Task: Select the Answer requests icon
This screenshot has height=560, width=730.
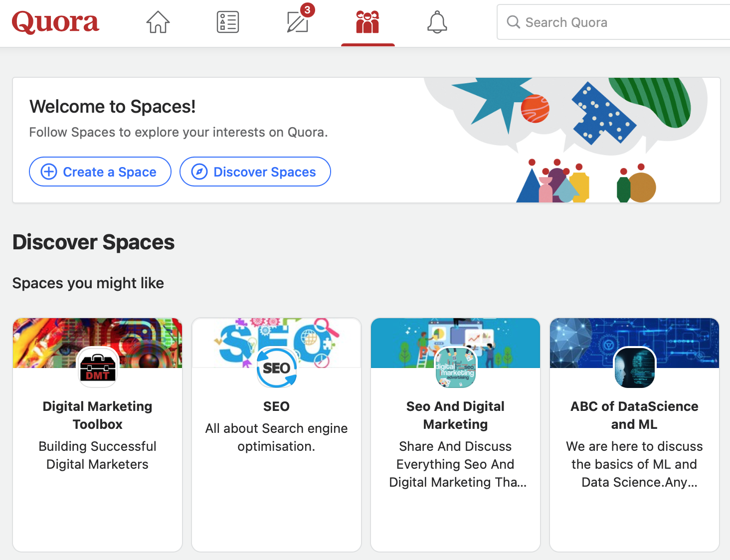Action: coord(228,22)
